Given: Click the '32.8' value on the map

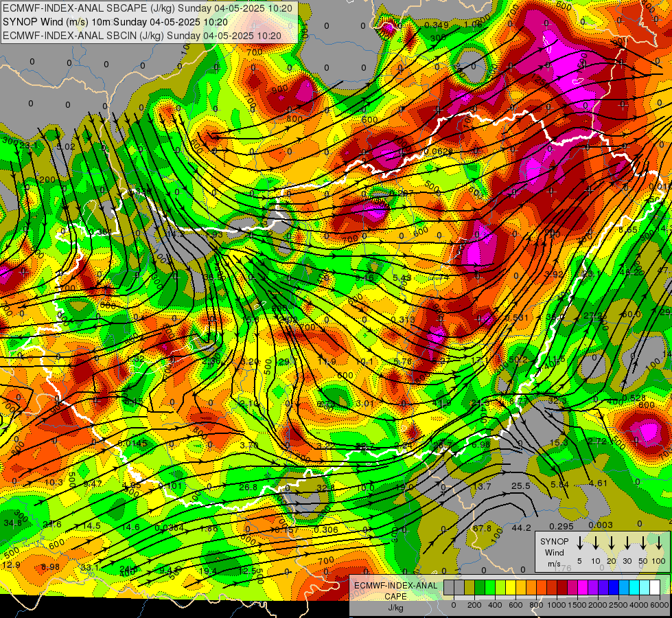Looking at the screenshot, I should [326, 488].
